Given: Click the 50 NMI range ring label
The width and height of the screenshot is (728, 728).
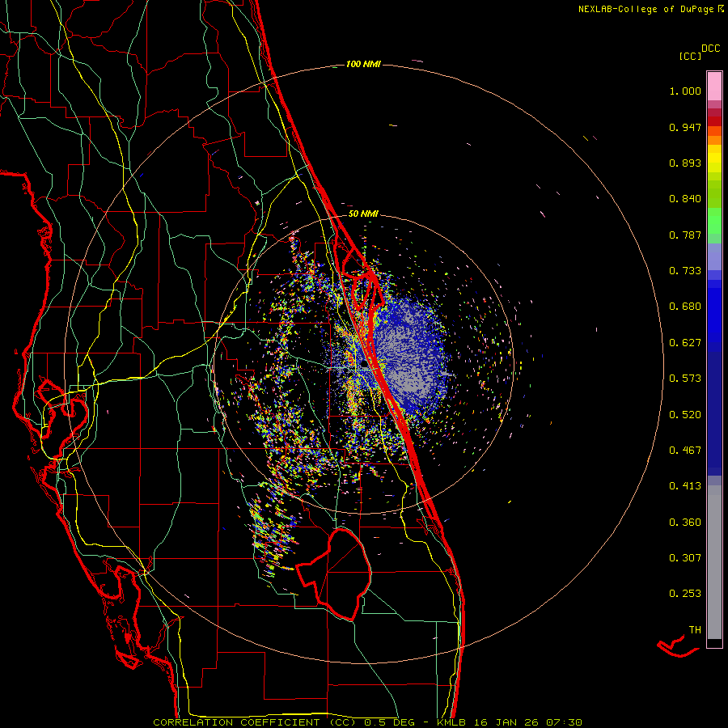Looking at the screenshot, I should point(363,214).
